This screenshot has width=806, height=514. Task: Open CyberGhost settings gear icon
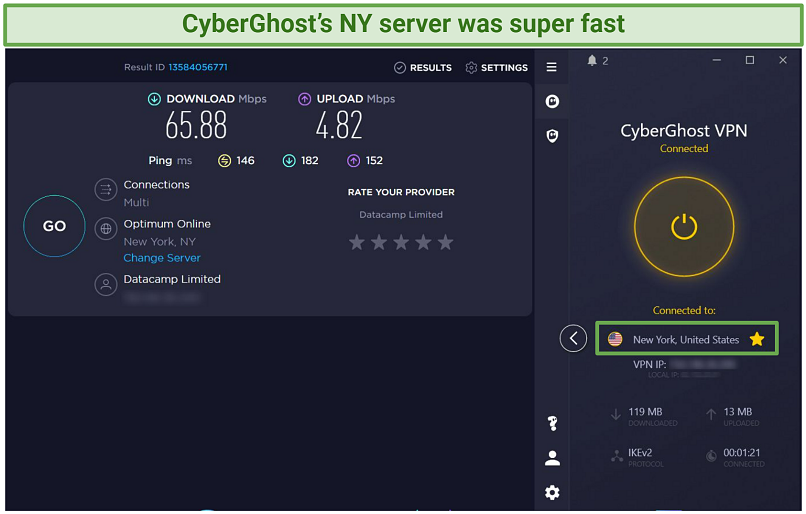point(552,492)
